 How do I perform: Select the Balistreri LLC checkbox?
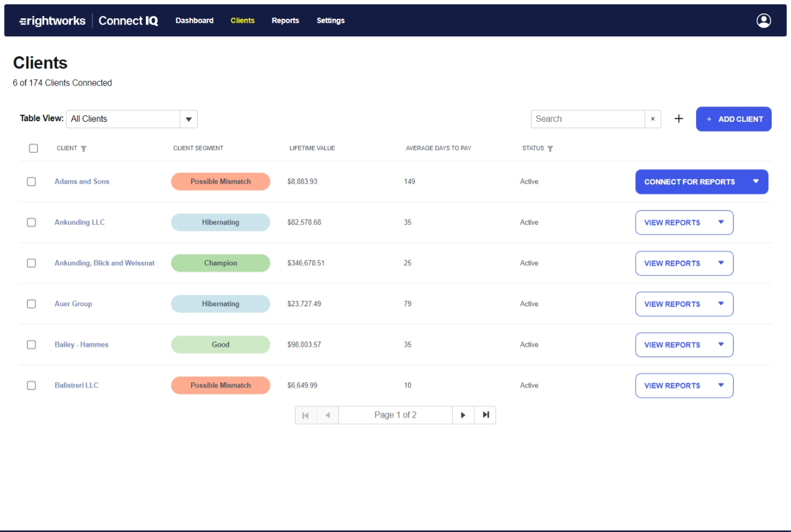coord(33,385)
